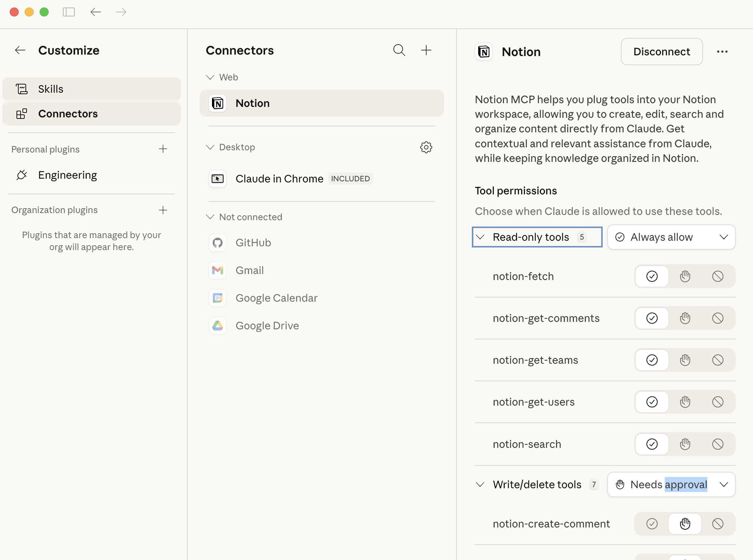Click the notion-search tool name

tap(527, 444)
